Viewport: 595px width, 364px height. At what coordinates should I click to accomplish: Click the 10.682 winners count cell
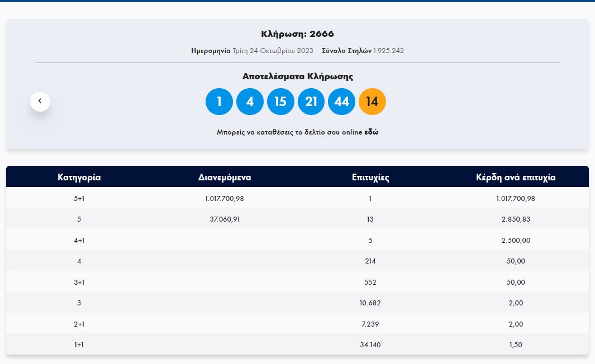[370, 303]
